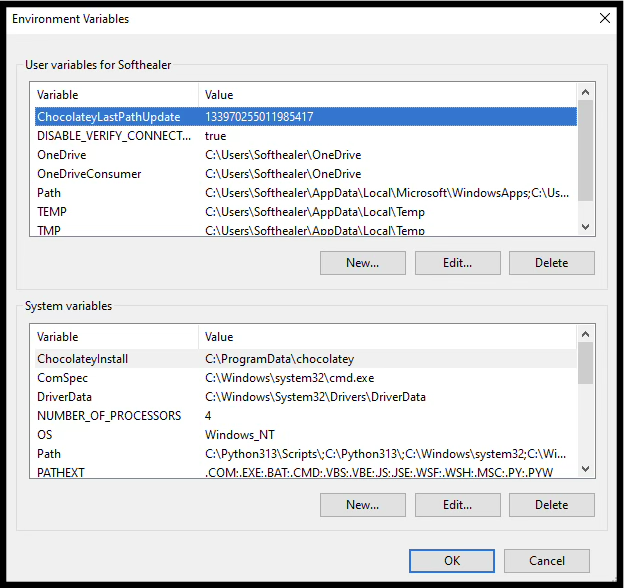Edit the selected system variable
Viewport: 624px width, 588px height.
click(x=457, y=505)
